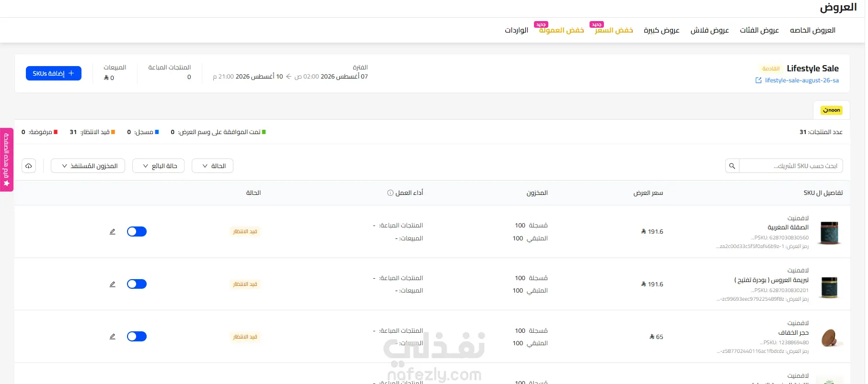Click the edit pencil for حجر الخفاف
Image resolution: width=868 pixels, height=384 pixels.
pos(113,337)
